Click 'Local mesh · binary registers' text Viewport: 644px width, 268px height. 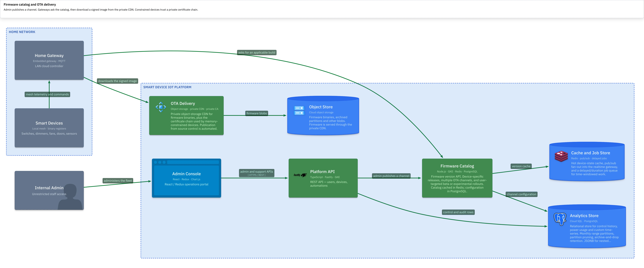tap(49, 129)
